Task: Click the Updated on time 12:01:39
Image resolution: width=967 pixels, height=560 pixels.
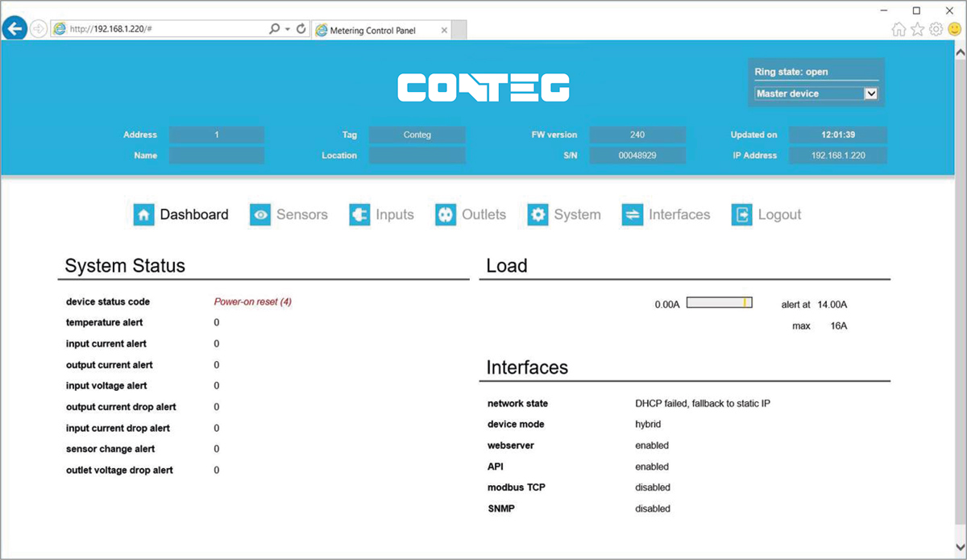Action: 838,135
